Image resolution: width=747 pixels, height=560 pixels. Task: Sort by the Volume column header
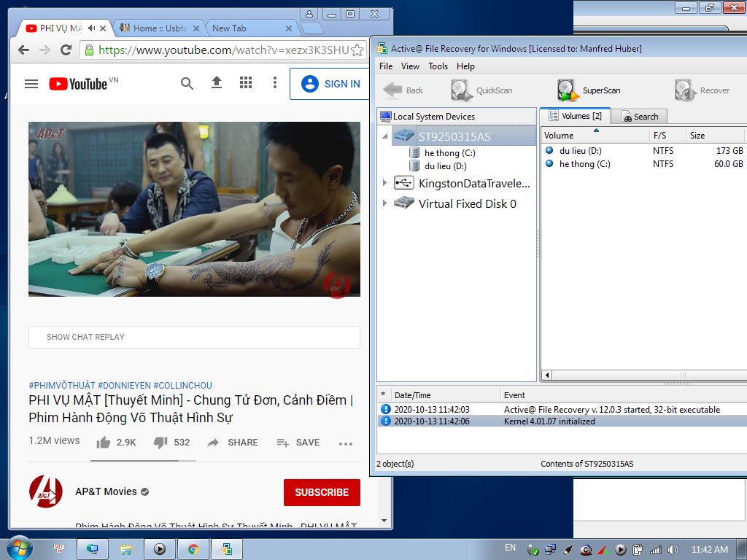pos(595,135)
